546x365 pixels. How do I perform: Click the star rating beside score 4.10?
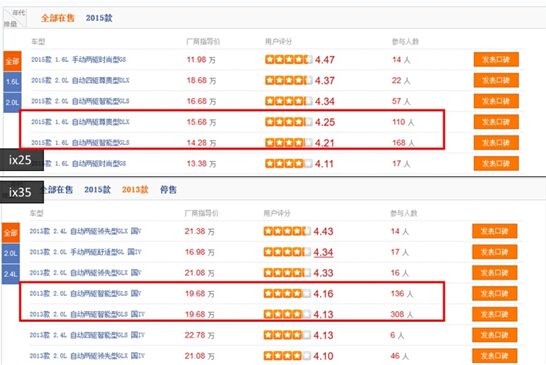tap(287, 356)
